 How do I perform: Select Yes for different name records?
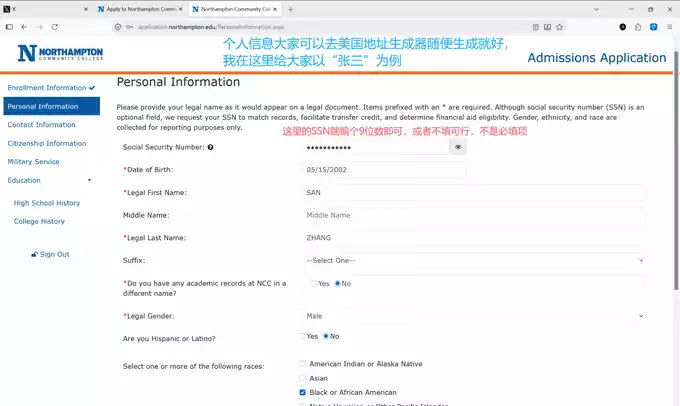pos(314,283)
